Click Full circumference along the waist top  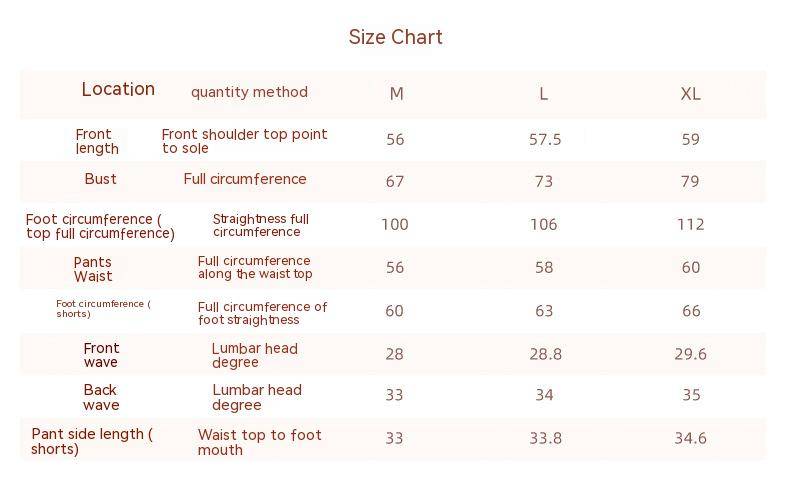coord(255,267)
